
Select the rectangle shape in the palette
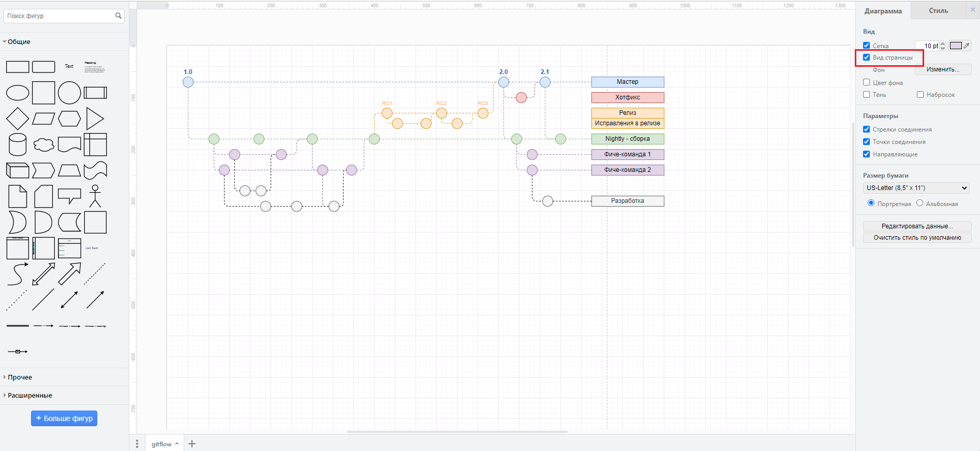tap(18, 67)
